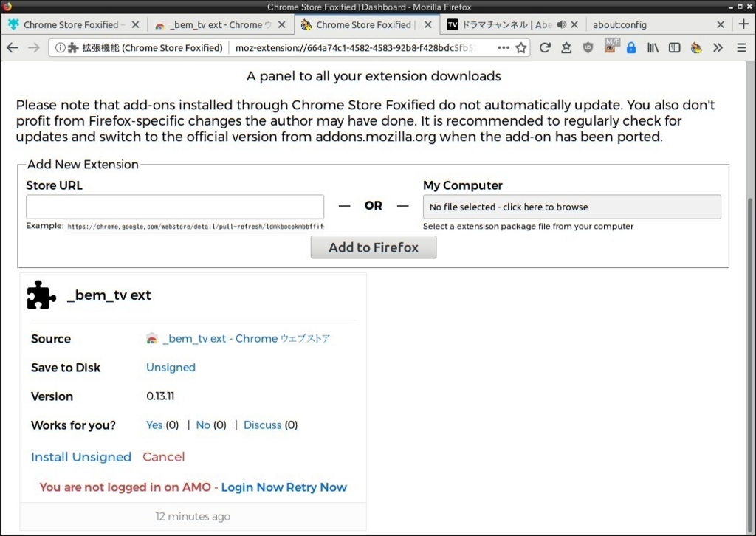
Task: Open a new tab with plus
Action: 743,24
